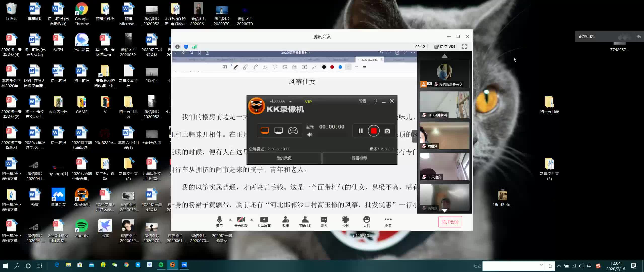Choose the medium stroke width option
This screenshot has height=272, width=644.
356,67
